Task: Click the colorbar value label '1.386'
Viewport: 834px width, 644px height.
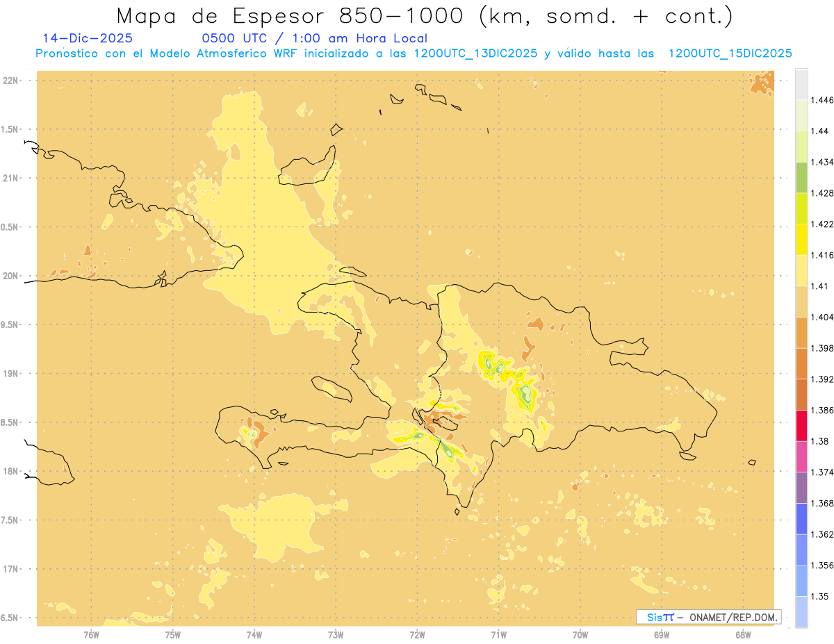Action: point(822,410)
